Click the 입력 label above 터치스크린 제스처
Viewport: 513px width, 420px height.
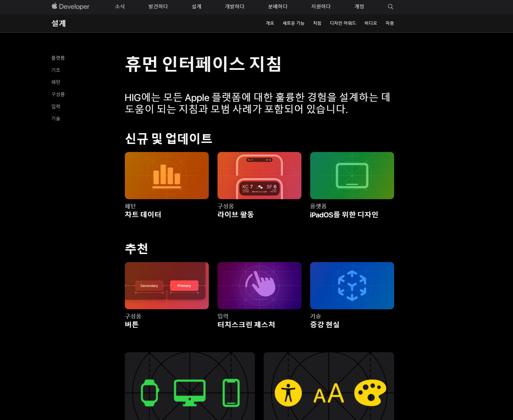[x=223, y=316]
